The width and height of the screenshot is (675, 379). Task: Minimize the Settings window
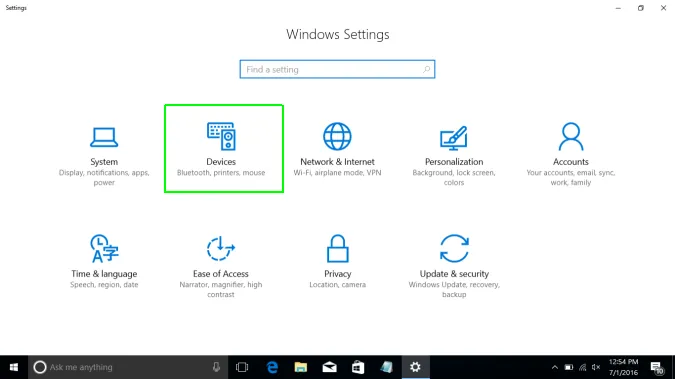618,8
